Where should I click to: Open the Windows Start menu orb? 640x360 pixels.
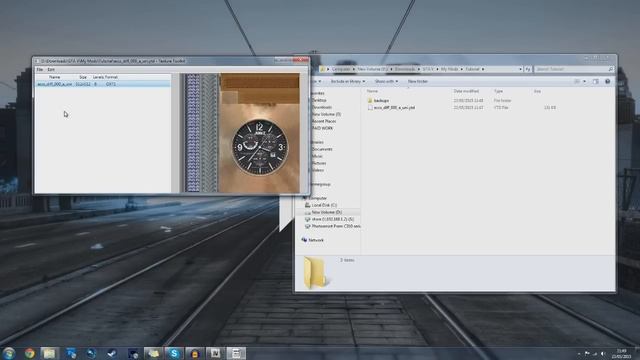click(x=9, y=353)
